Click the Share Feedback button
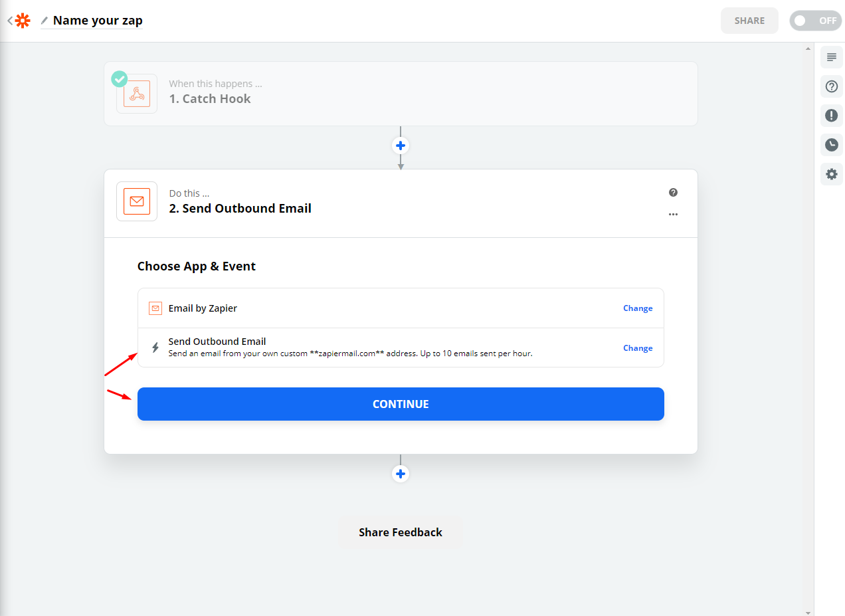845x616 pixels. [x=401, y=532]
